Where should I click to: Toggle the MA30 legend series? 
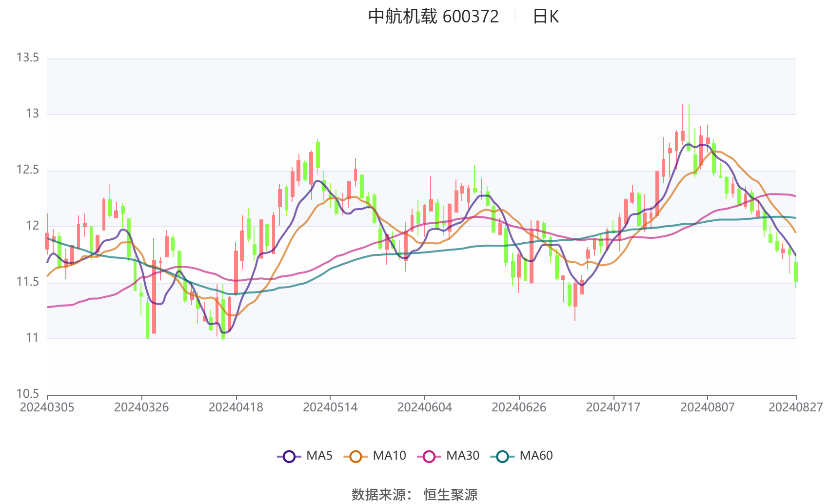pos(448,456)
